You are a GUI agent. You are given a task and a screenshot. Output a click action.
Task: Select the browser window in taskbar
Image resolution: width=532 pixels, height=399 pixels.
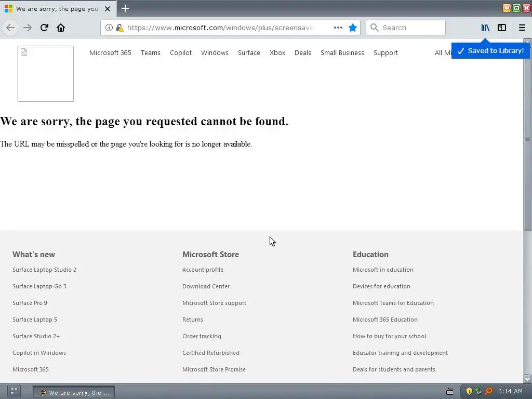coord(74,392)
